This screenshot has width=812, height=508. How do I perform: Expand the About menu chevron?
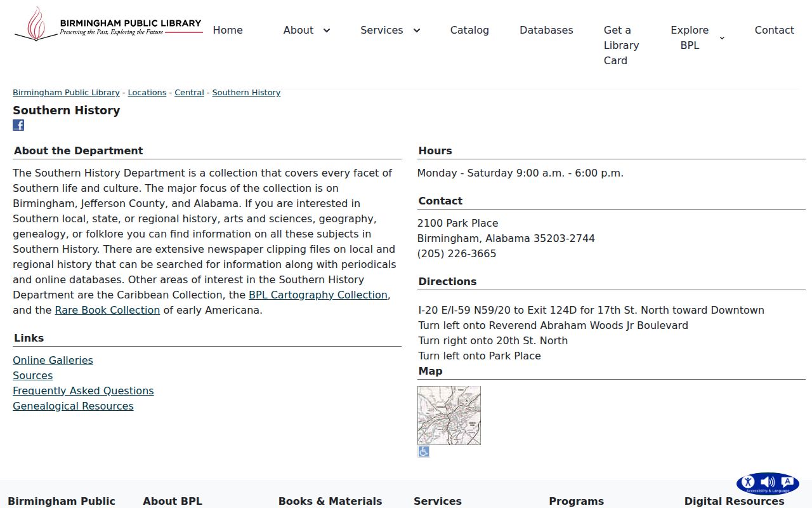tap(327, 30)
